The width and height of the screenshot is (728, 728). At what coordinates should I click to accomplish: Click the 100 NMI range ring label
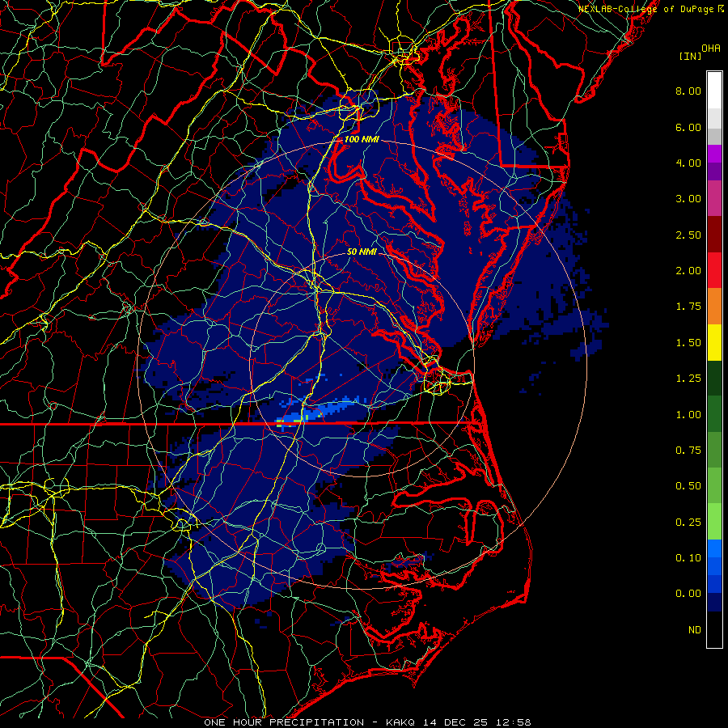(x=362, y=139)
